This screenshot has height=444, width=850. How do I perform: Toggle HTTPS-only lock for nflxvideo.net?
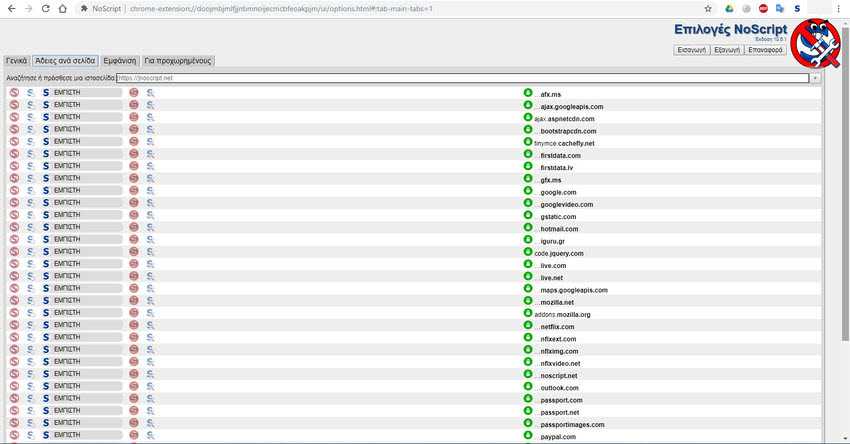528,362
